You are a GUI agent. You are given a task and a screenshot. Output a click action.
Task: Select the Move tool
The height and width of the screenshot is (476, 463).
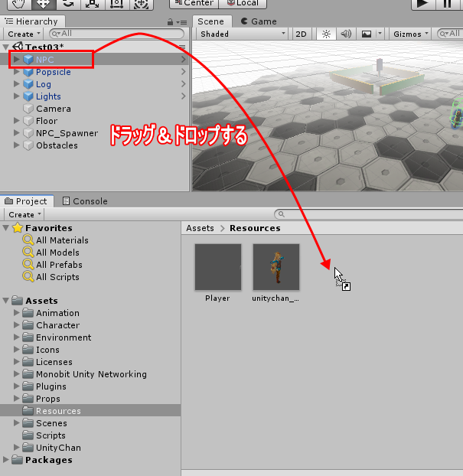coord(44,4)
